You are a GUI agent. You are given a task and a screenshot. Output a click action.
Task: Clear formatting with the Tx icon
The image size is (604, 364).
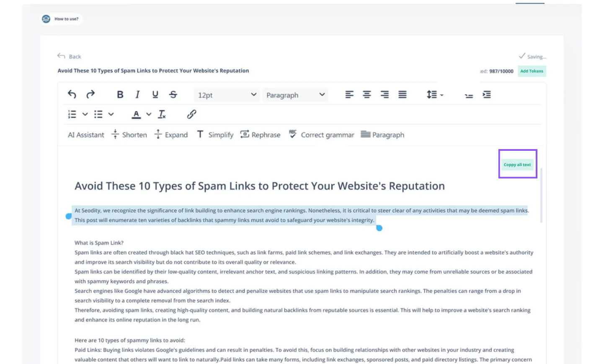(x=162, y=114)
